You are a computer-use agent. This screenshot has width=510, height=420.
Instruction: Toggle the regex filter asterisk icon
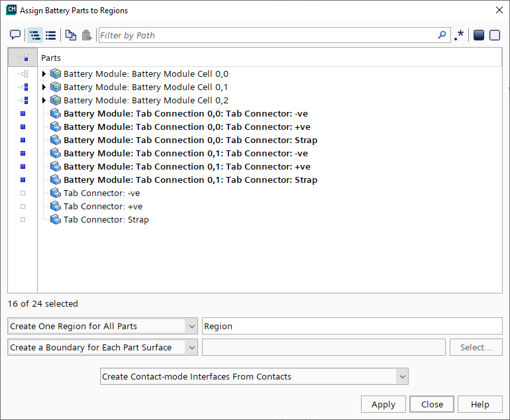pyautogui.click(x=459, y=36)
